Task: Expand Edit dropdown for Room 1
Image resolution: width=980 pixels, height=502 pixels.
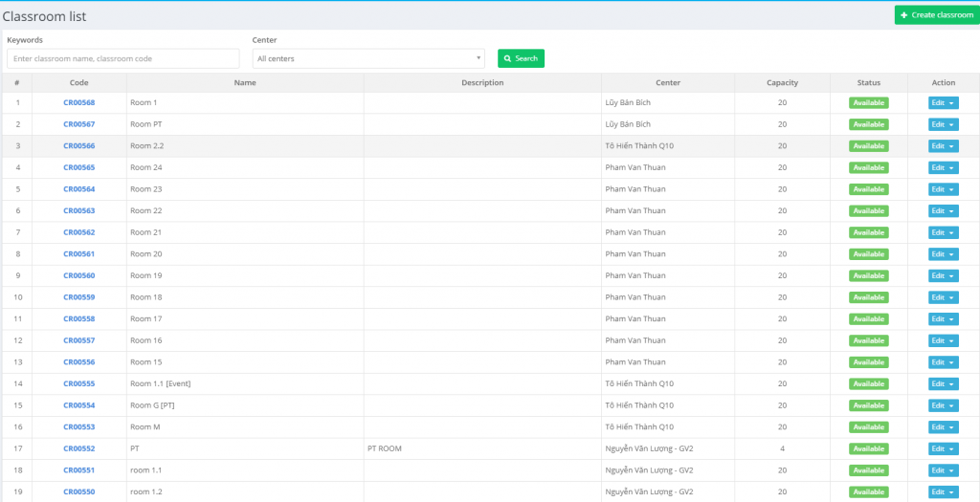Action: tap(943, 102)
